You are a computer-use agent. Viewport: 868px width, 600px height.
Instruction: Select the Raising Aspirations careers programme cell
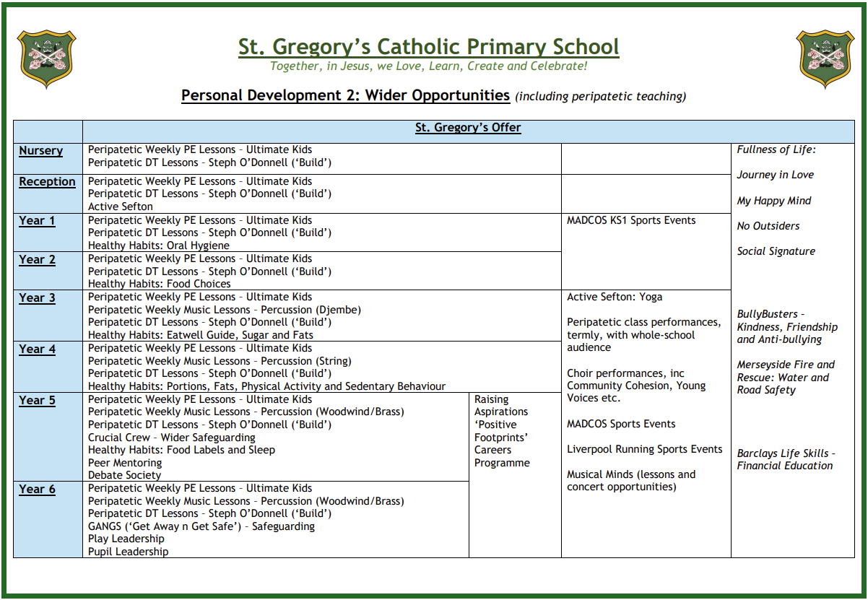(502, 431)
